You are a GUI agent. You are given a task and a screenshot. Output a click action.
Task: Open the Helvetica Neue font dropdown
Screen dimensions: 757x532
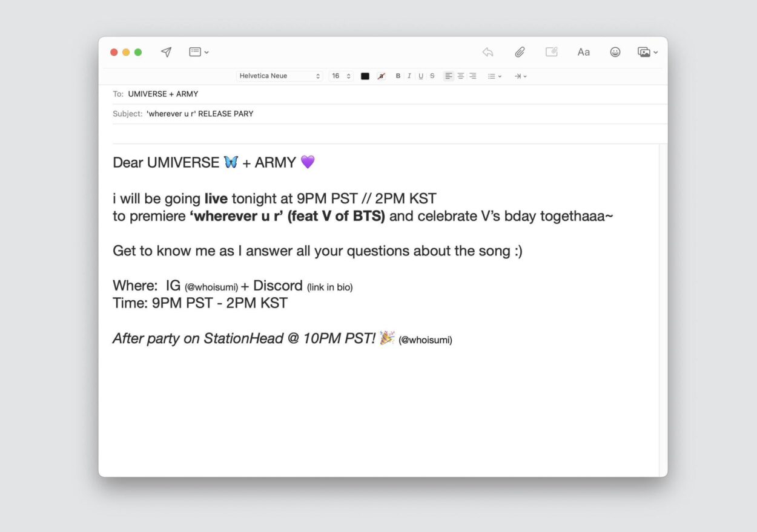click(279, 76)
